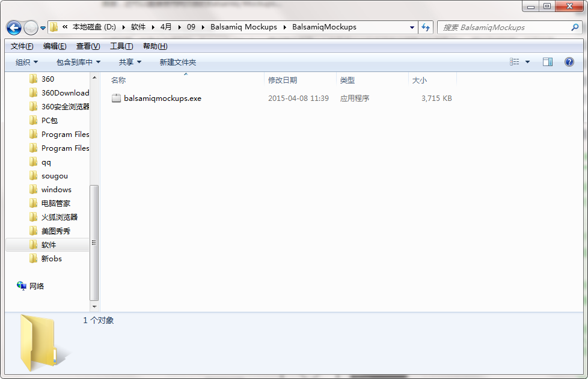Click the 2015-04-08 11:39 date cell
Image resolution: width=588 pixels, height=379 pixels.
298,99
